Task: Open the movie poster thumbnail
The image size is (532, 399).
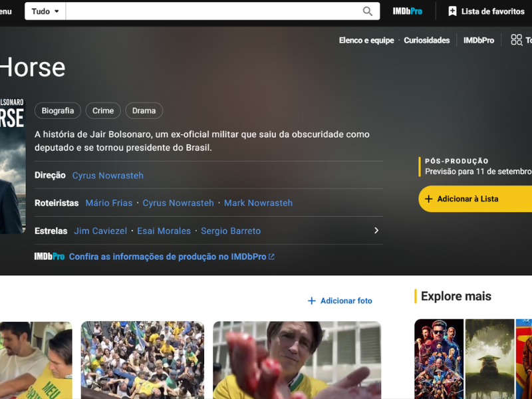Action: tap(13, 166)
